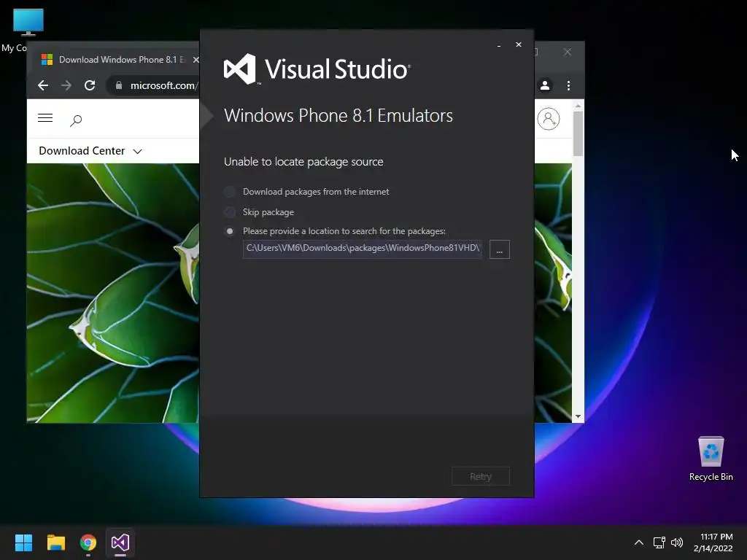Click the search magnifier on Microsoft page
747x560 pixels.
tap(76, 120)
